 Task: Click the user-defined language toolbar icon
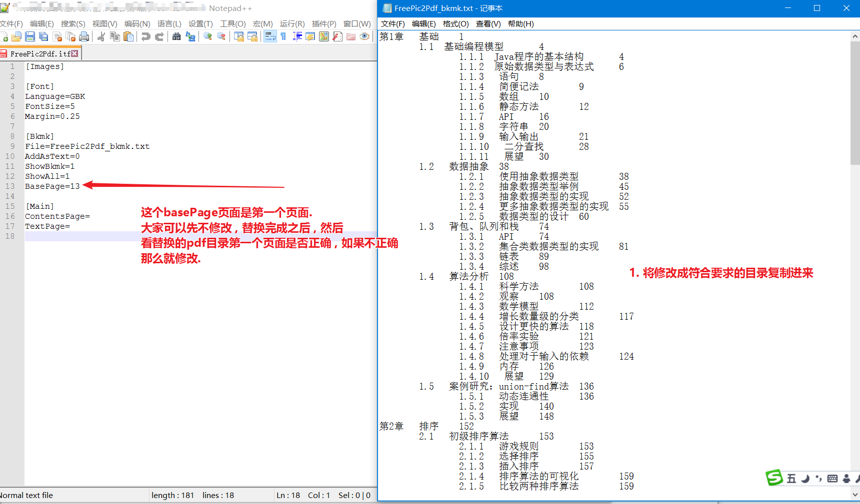(310, 36)
